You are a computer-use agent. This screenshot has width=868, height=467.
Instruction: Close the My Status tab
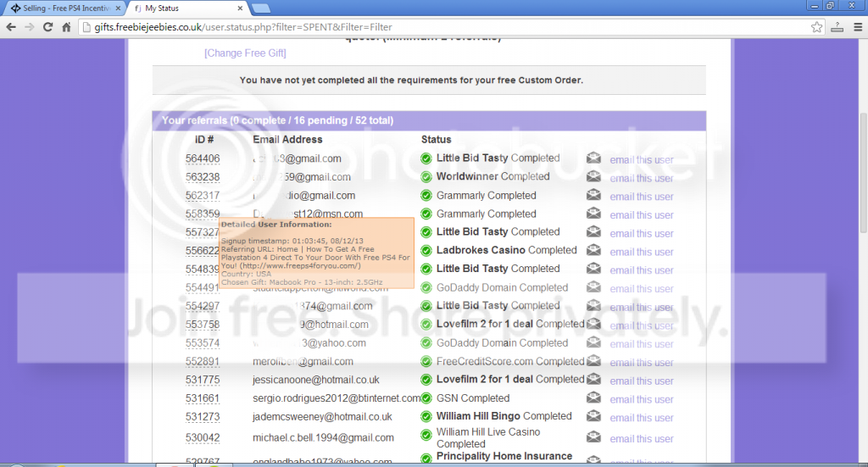coord(240,8)
